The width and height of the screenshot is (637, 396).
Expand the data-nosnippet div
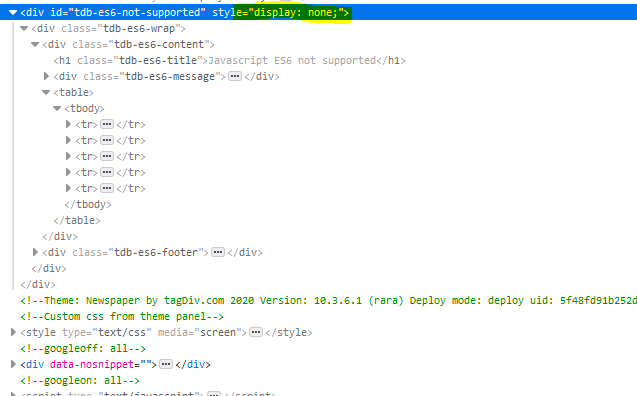coord(13,364)
